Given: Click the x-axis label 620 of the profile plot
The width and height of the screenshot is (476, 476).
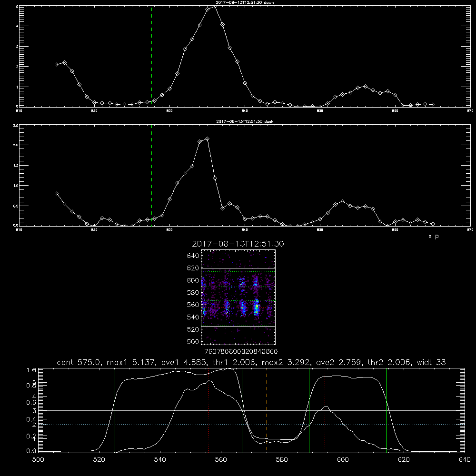Looking at the screenshot, I should tap(404, 460).
